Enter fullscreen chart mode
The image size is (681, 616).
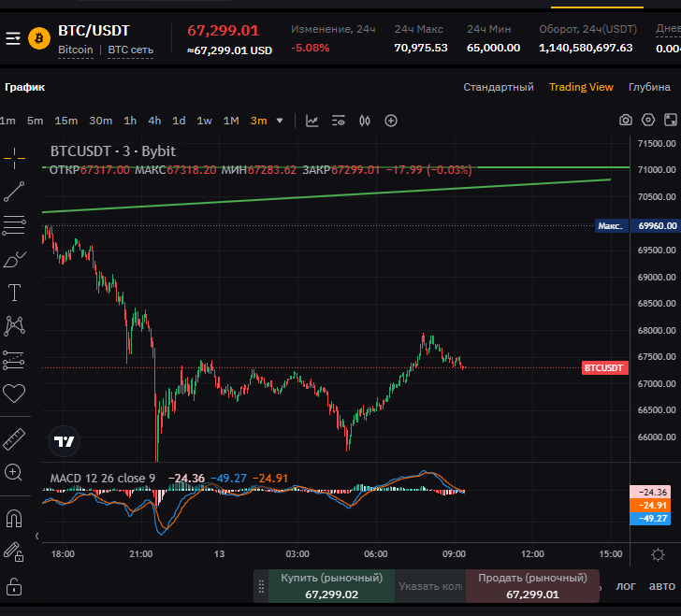(x=671, y=120)
